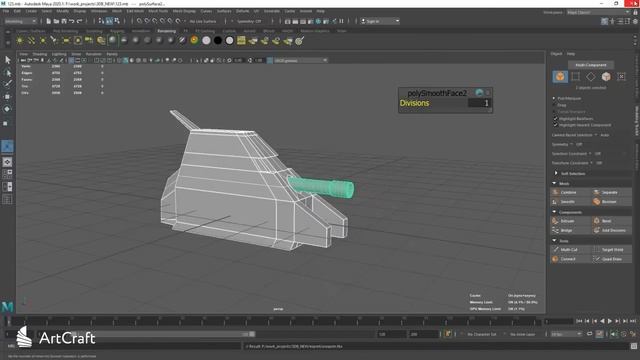Toggle Highlight Backfaces checkbox

pos(556,118)
